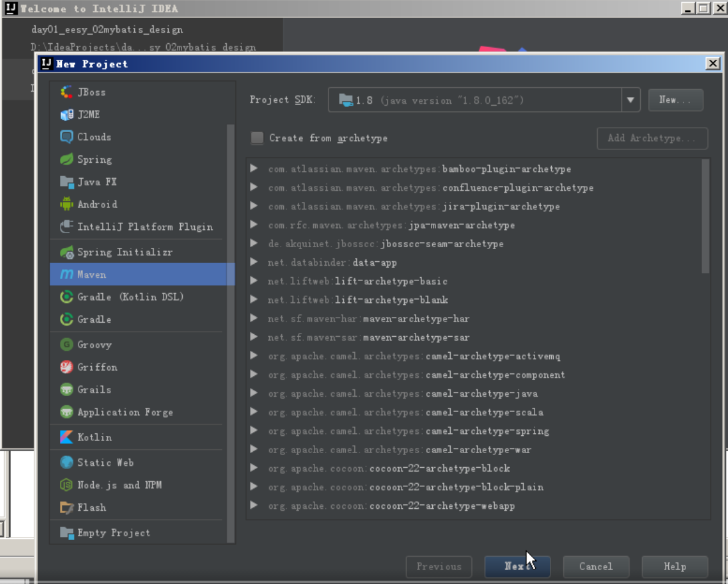Expand jira-plugin-archetype node
The image size is (728, 584).
254,205
